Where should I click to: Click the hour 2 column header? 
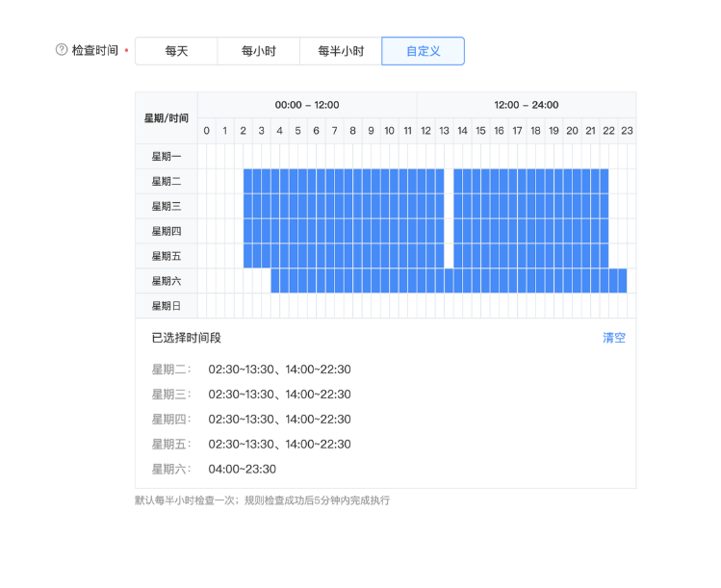(x=244, y=131)
